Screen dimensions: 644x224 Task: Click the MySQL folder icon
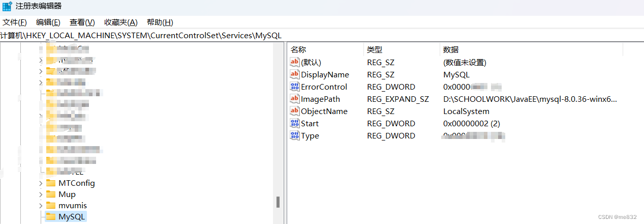[x=50, y=217]
